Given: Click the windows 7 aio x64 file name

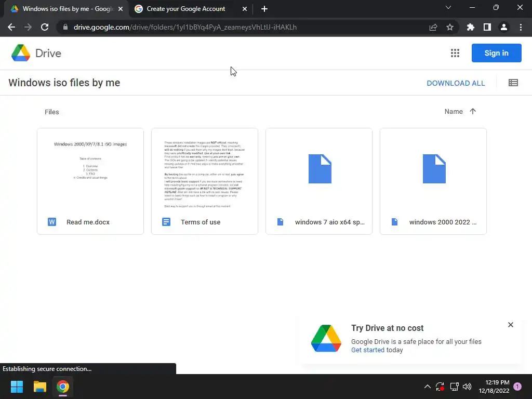Looking at the screenshot, I should [330, 222].
